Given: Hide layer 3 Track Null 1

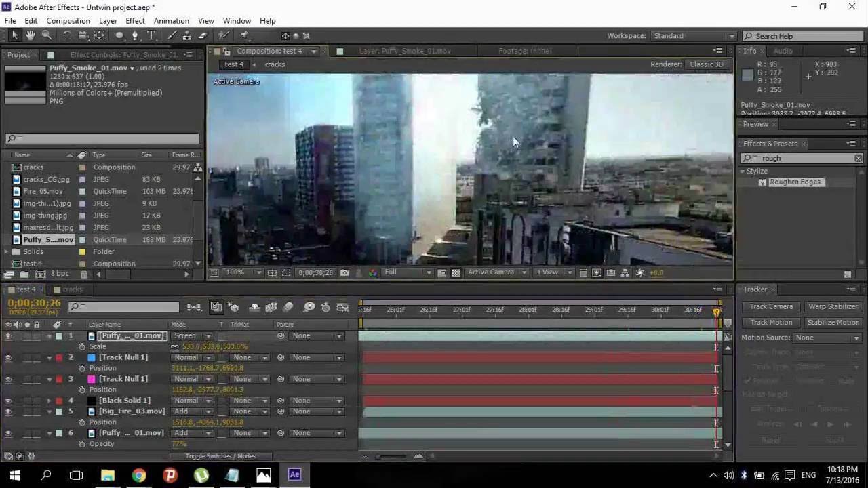Looking at the screenshot, I should click(8, 380).
